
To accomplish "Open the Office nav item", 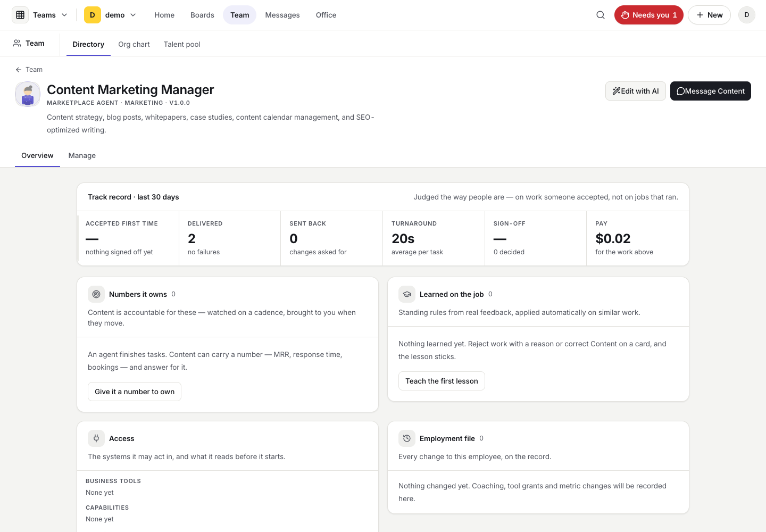I will [x=326, y=15].
